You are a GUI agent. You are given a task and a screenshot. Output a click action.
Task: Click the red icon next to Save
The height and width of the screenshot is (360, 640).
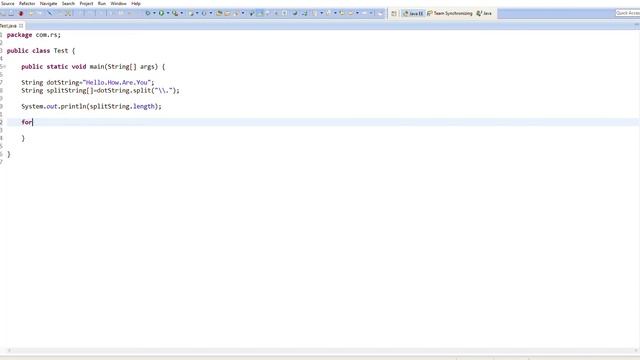click(21, 13)
